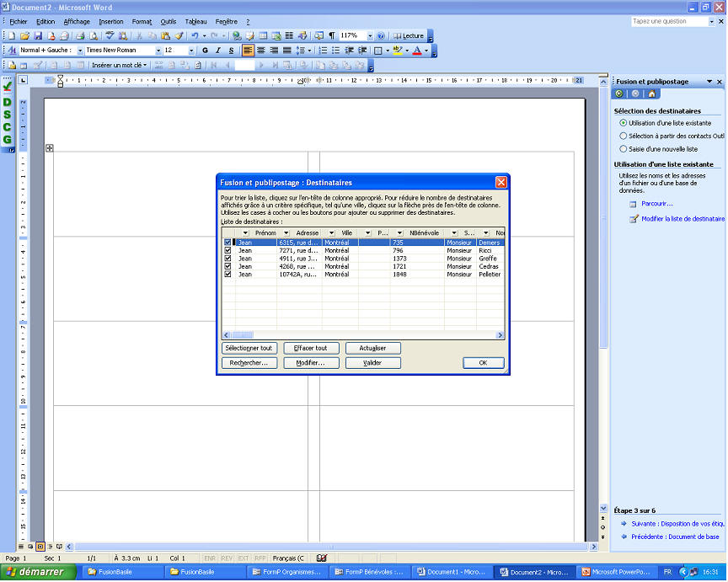Open the style 'Normal + Gauche' dropdown

[80, 51]
